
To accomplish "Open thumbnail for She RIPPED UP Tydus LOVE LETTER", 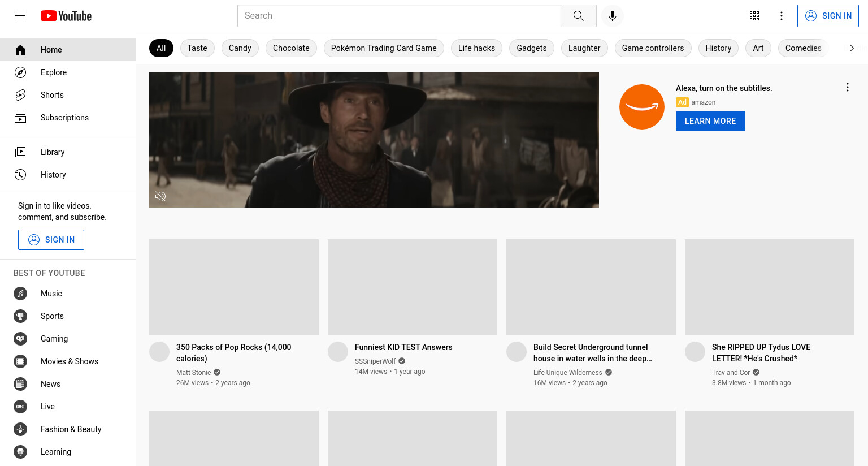I will (770, 287).
